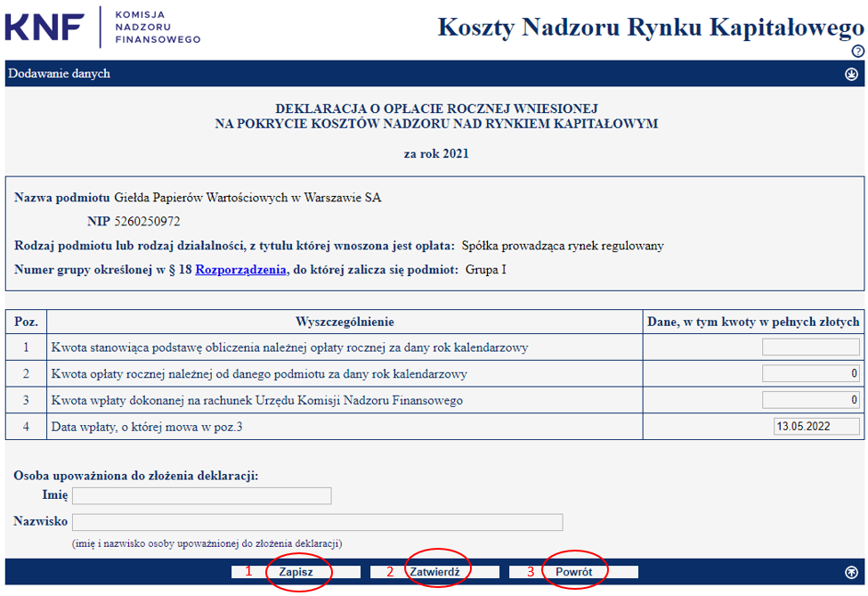Click into the Nazwisko text field
Screen dimensions: 868x596
pyautogui.click(x=317, y=522)
